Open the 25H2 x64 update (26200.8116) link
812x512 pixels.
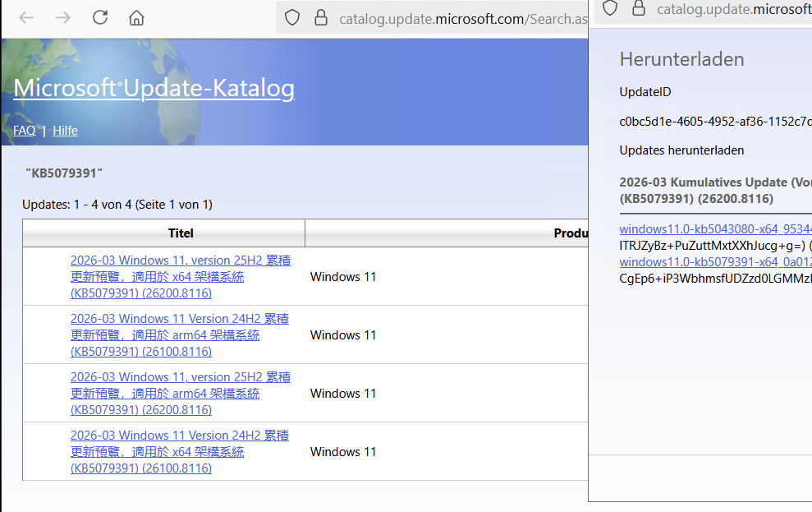(x=179, y=277)
